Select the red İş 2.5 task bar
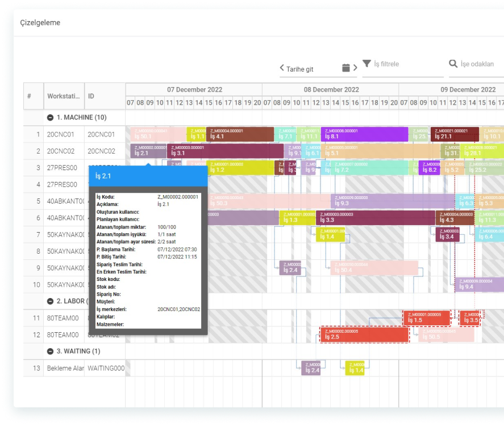Viewport: 504px width, 426px height. pyautogui.click(x=364, y=334)
